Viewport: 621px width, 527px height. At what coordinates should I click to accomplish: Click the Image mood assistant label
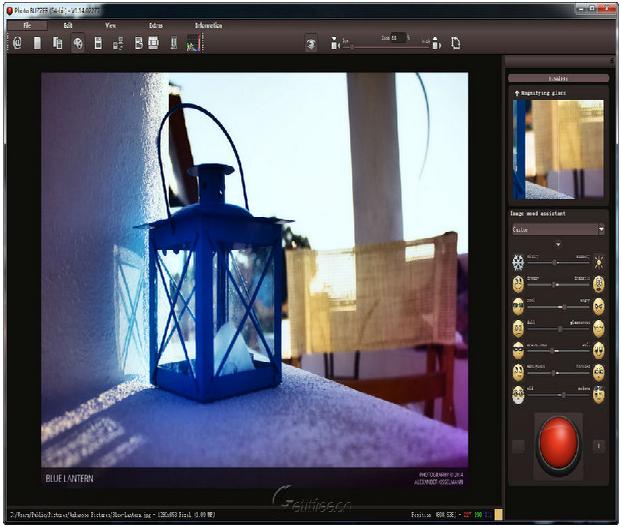tap(538, 213)
